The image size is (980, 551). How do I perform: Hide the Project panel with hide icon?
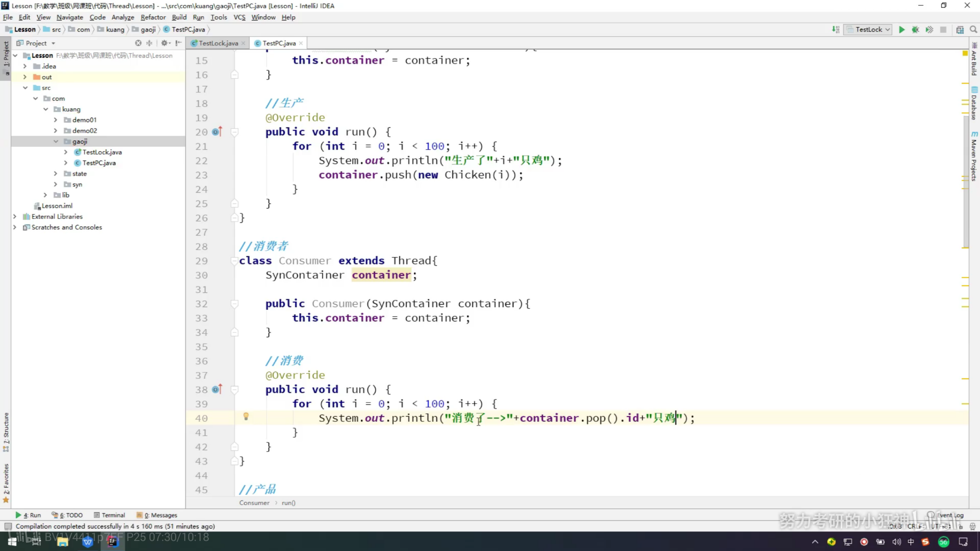pos(178,43)
